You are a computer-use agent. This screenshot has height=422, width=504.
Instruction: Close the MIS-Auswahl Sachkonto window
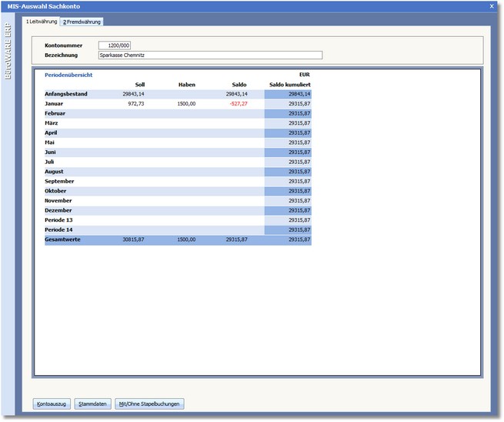pos(492,6)
